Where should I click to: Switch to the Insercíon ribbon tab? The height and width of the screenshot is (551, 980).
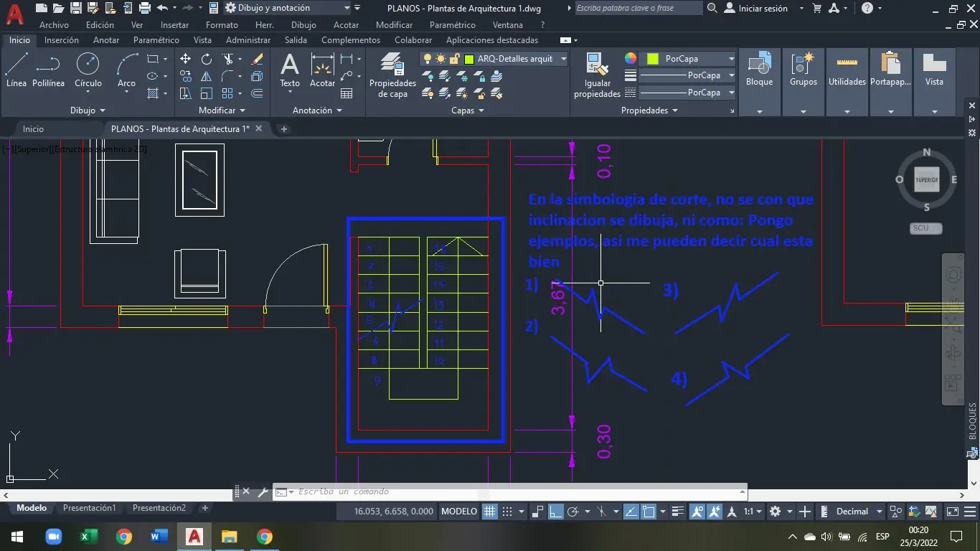[62, 40]
